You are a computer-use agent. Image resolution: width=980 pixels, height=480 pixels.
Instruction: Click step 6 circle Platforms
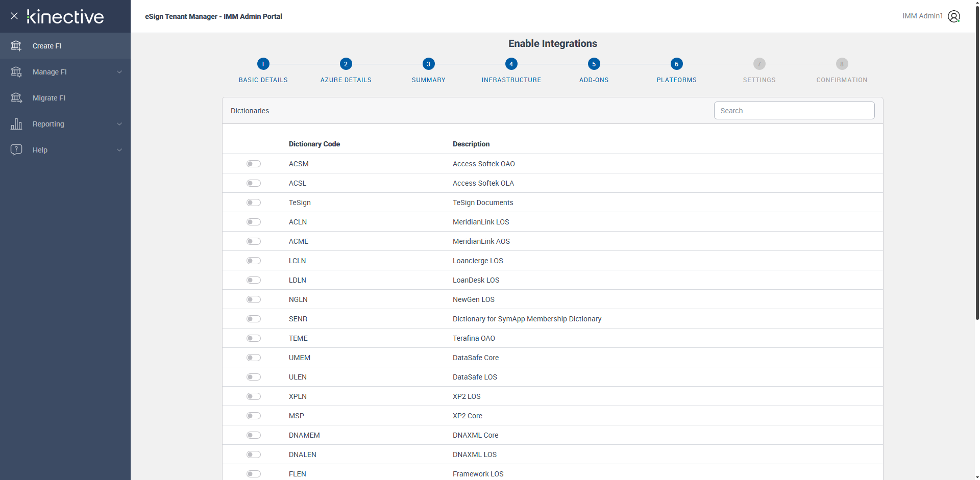tap(676, 64)
